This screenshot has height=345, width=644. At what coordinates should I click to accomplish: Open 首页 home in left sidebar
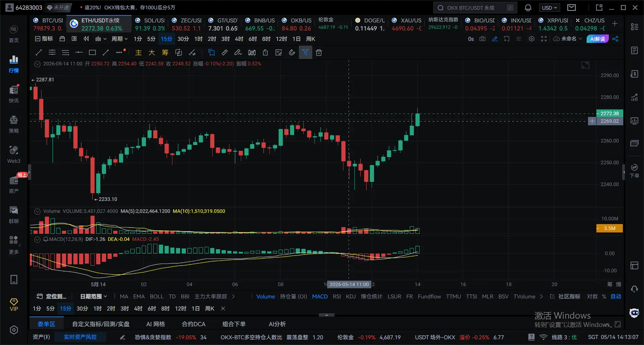coord(14,34)
